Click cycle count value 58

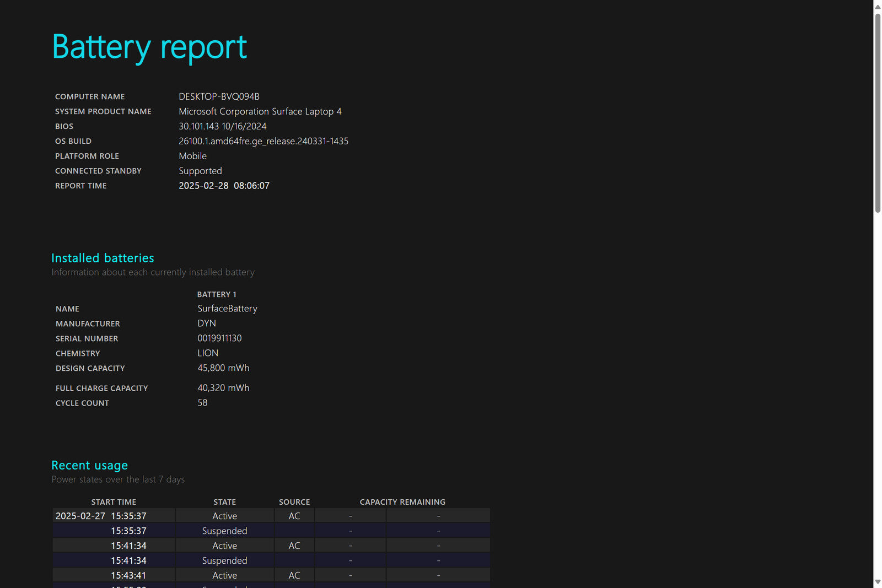203,403
